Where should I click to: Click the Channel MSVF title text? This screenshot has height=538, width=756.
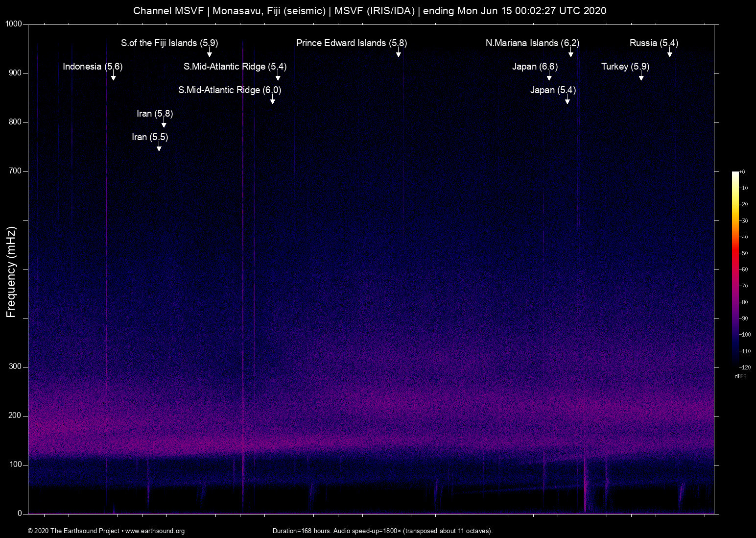[168, 11]
